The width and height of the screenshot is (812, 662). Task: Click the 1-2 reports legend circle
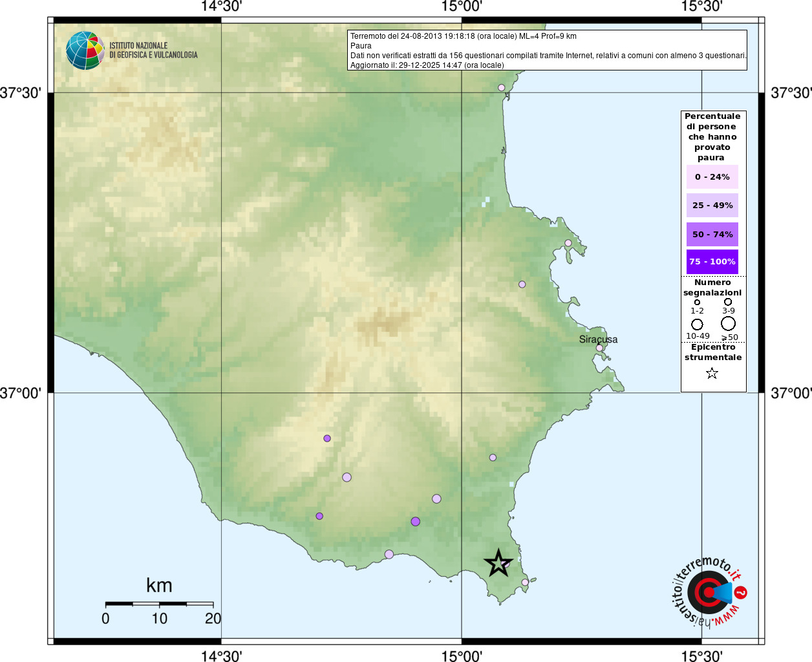click(x=697, y=302)
